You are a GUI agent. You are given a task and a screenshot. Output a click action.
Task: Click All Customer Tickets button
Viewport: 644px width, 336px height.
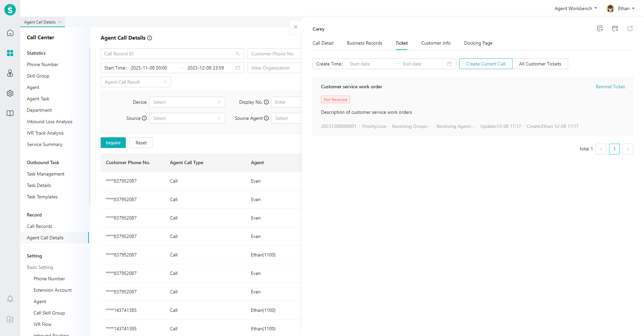[540, 64]
